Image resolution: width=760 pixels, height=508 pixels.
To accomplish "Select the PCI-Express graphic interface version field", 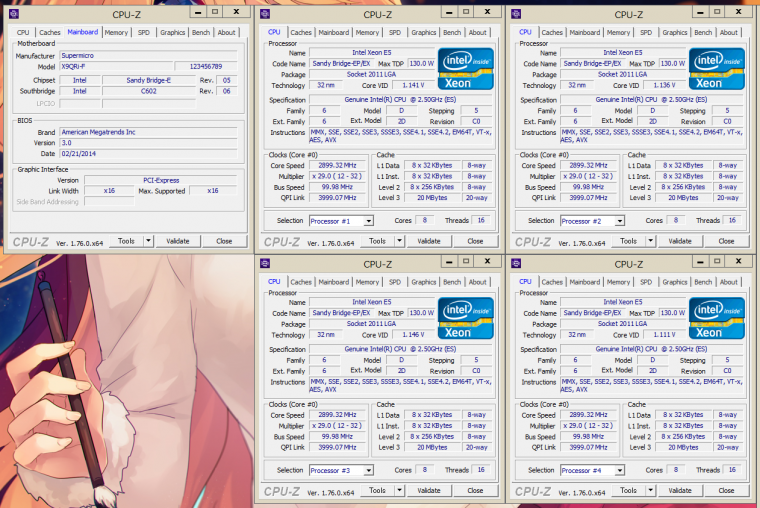I will point(161,180).
